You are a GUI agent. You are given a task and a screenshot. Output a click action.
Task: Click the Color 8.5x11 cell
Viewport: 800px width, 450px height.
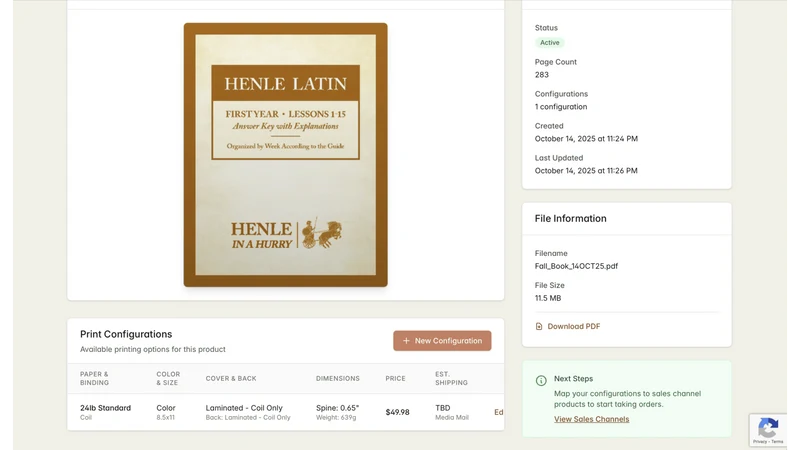(166, 412)
